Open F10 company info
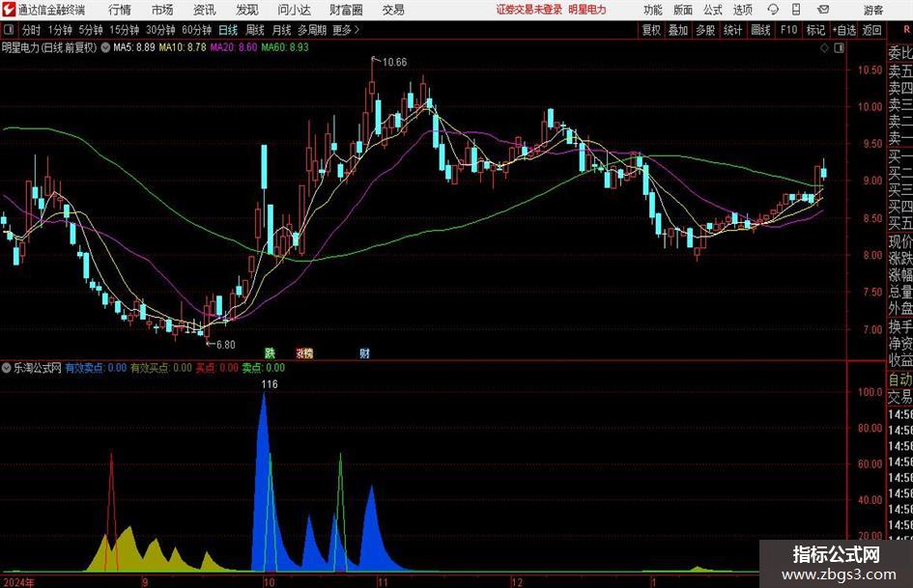 [789, 30]
